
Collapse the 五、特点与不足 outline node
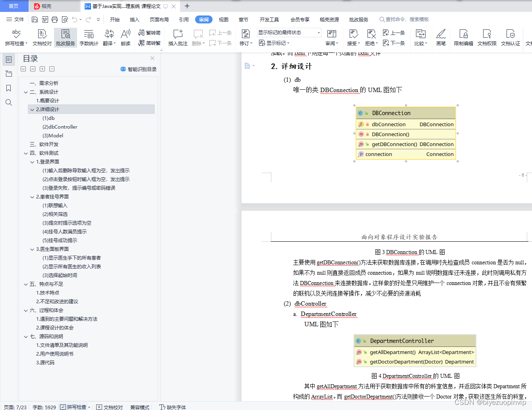pos(26,284)
